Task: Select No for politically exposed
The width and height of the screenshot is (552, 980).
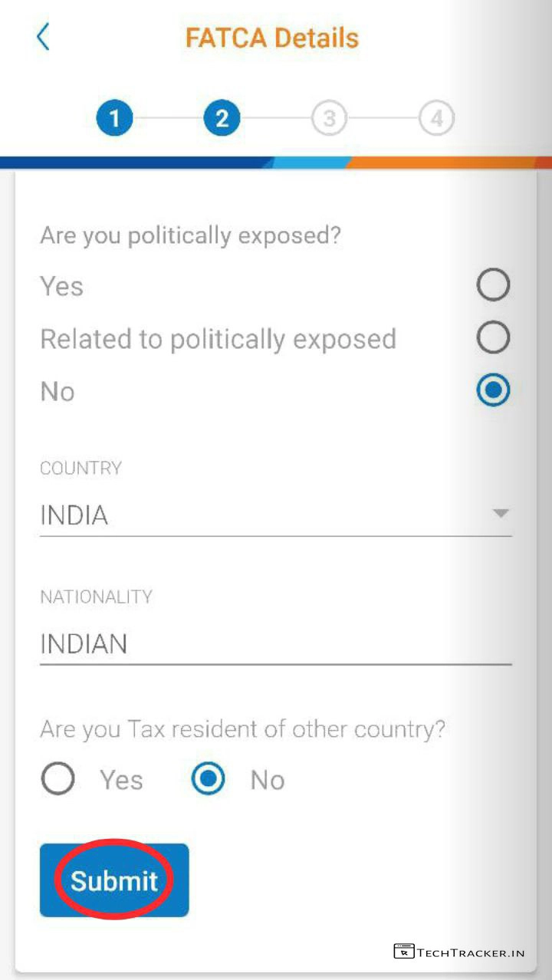Action: click(493, 391)
